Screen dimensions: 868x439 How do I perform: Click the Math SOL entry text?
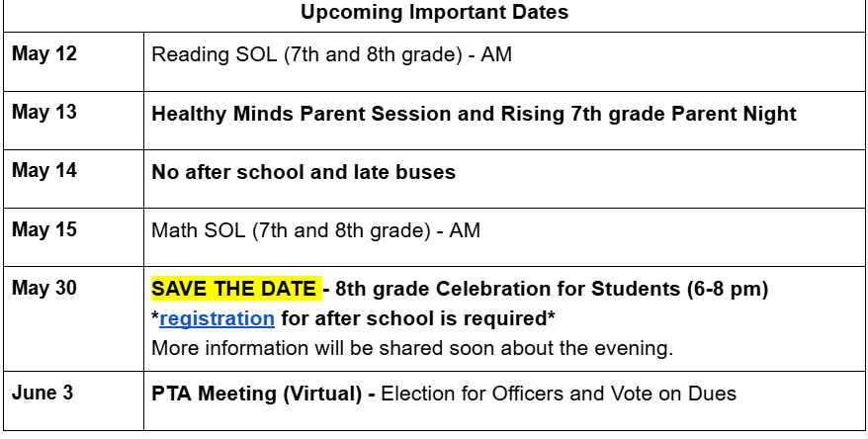tap(315, 231)
